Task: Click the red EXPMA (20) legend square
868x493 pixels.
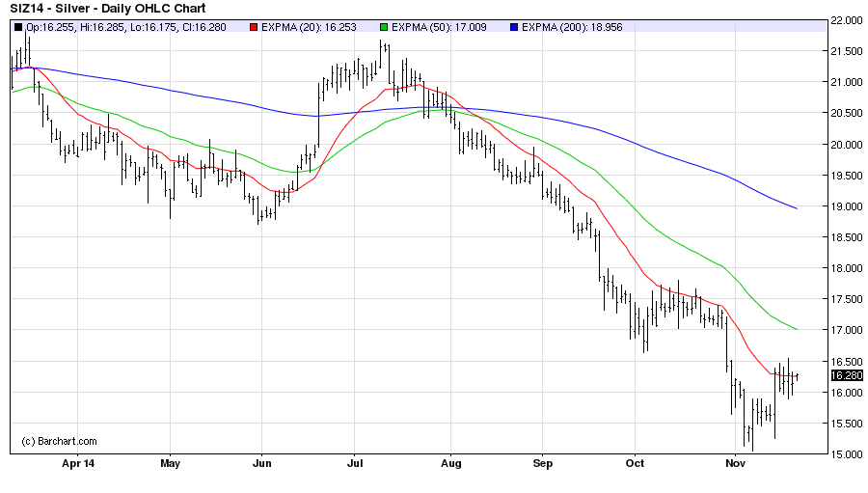Action: [253, 27]
